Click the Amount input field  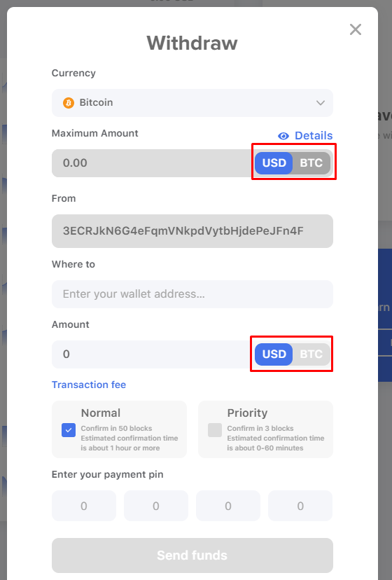point(153,354)
